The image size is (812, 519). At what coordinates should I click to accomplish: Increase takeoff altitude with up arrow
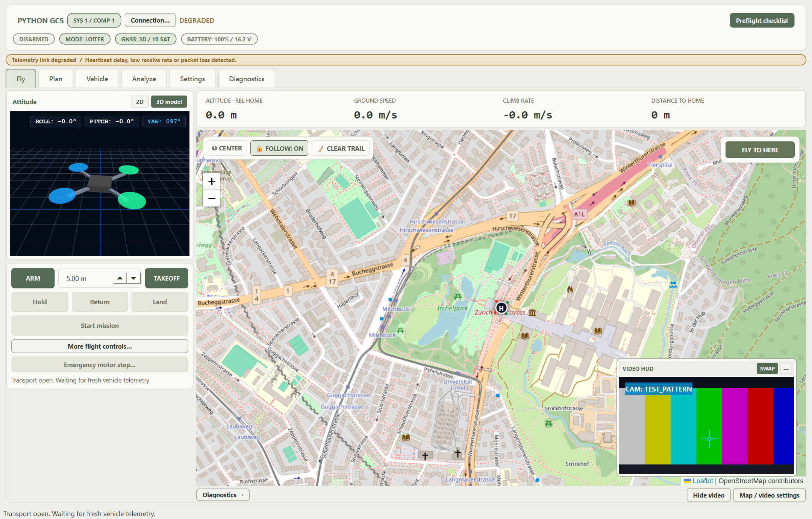point(120,278)
